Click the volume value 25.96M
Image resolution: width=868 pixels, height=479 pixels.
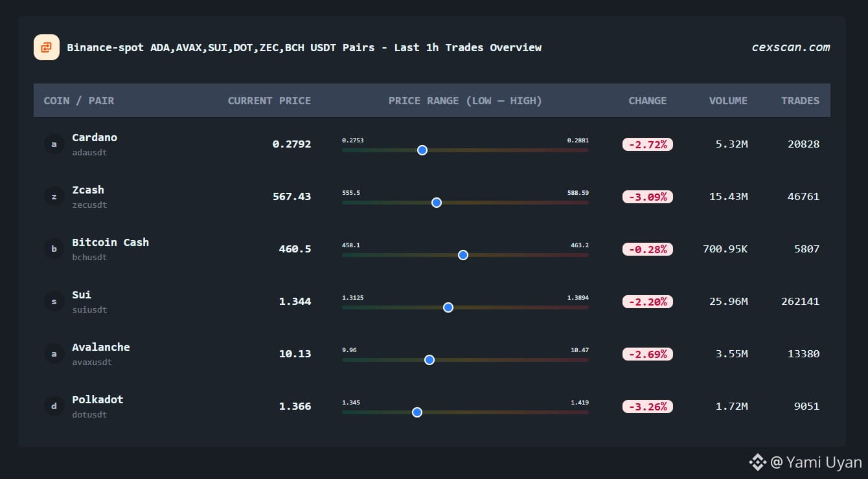point(729,301)
